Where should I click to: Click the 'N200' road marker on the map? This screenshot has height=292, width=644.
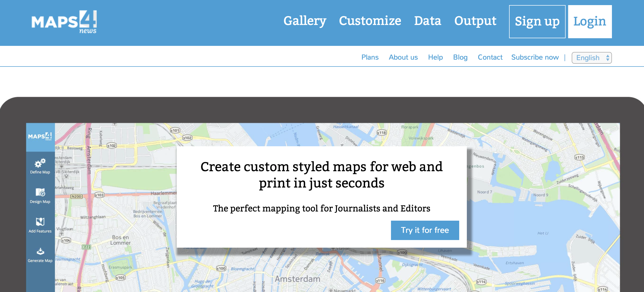point(76,196)
